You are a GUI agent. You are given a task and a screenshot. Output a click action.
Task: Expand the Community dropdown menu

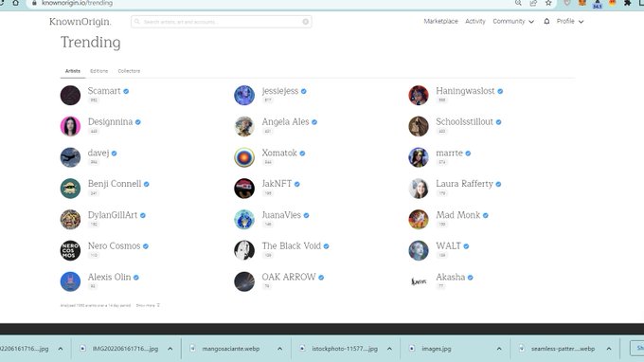513,22
